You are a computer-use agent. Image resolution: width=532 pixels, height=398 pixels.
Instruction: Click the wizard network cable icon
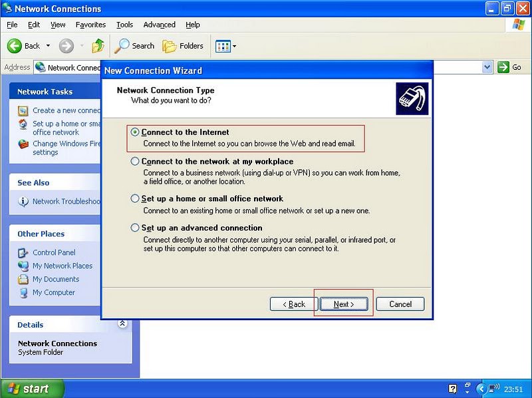[x=412, y=99]
